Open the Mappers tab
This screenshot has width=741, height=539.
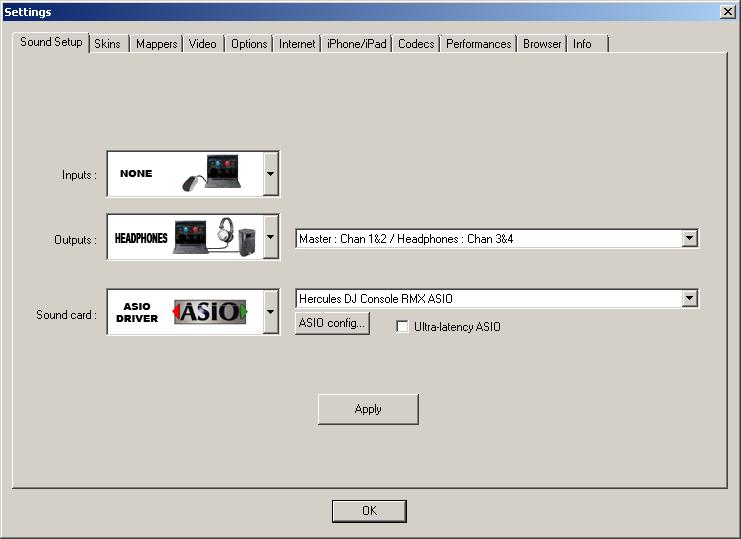click(x=156, y=44)
